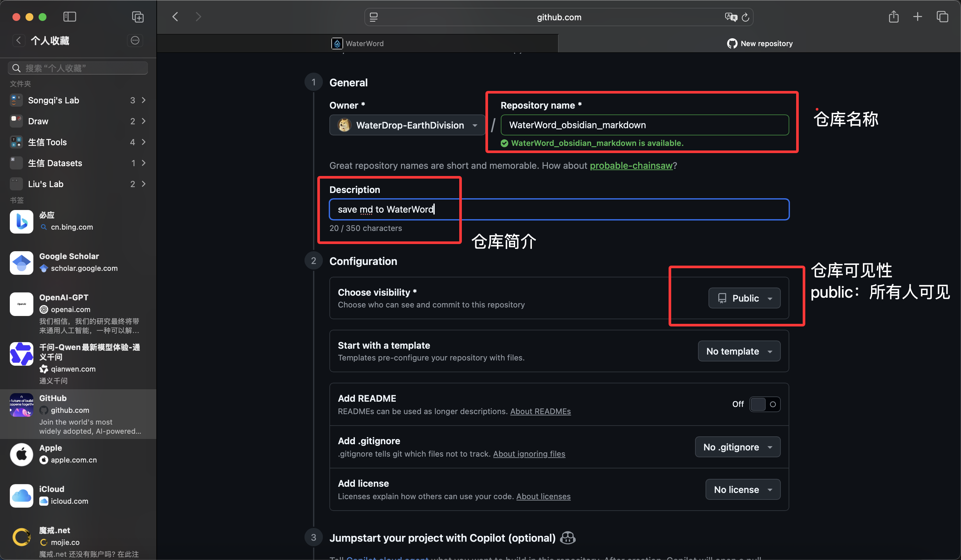
Task: Open the Google Scholar bookmark icon
Action: [x=21, y=262]
